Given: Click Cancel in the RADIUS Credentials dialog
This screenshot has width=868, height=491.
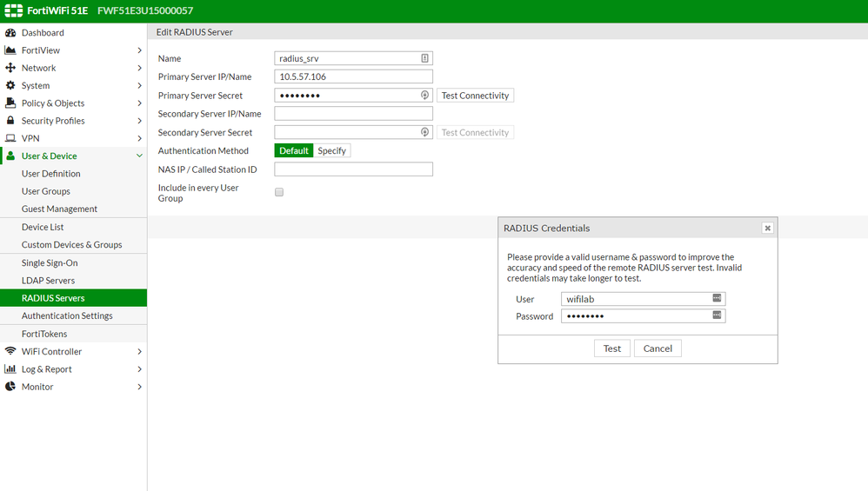Looking at the screenshot, I should coord(658,348).
